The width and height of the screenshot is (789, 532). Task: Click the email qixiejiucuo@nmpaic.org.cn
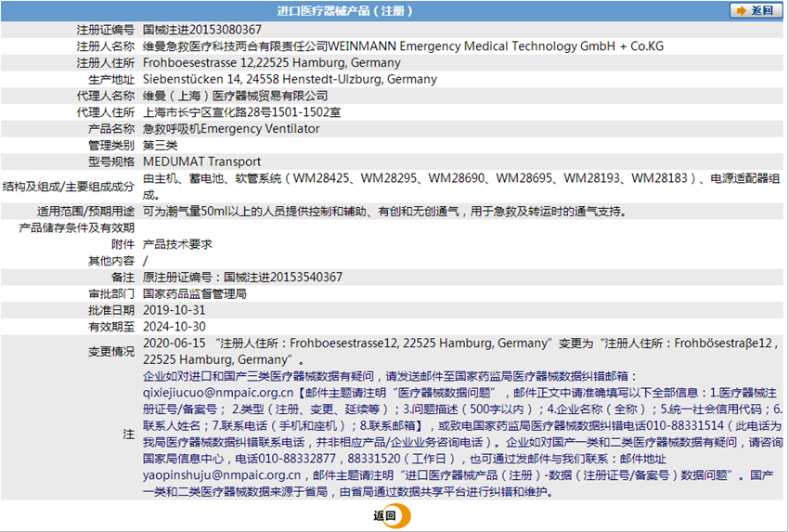tap(218, 393)
